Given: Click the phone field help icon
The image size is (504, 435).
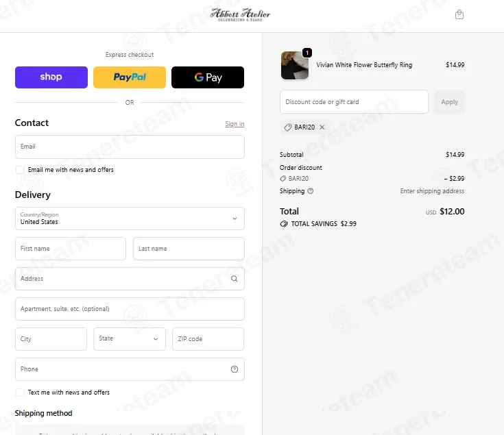Looking at the screenshot, I should (235, 369).
